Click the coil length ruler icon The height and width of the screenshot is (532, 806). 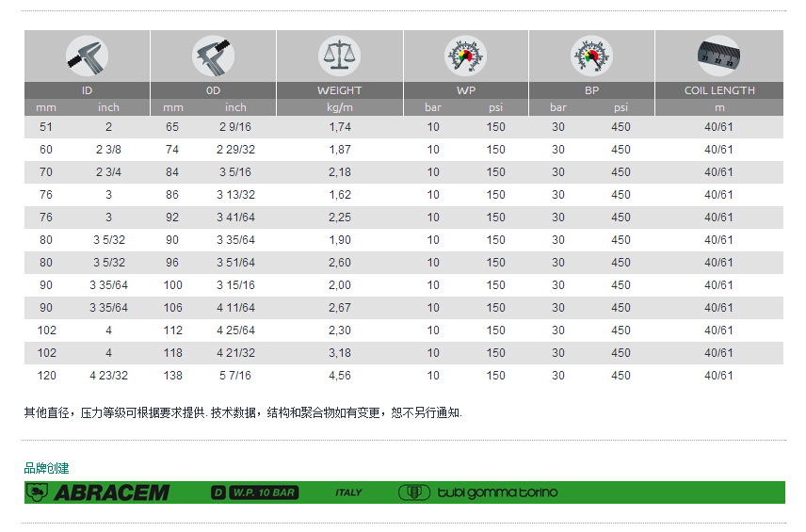coord(719,56)
